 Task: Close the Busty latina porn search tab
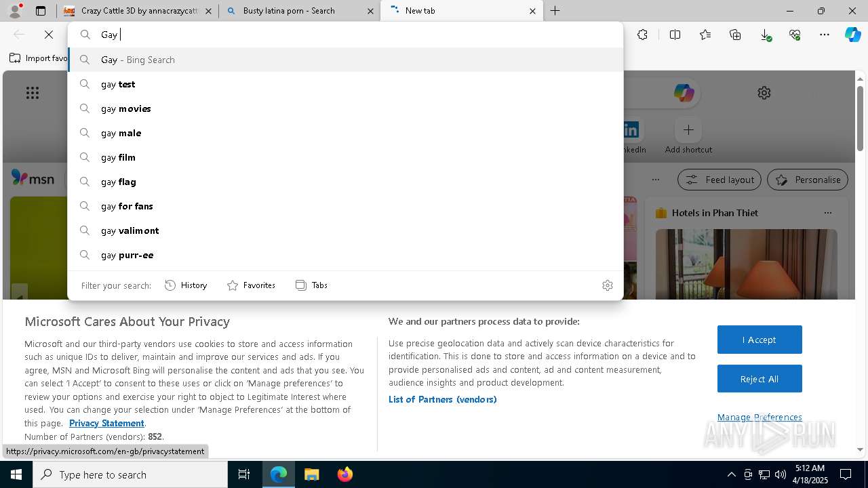pyautogui.click(x=370, y=11)
